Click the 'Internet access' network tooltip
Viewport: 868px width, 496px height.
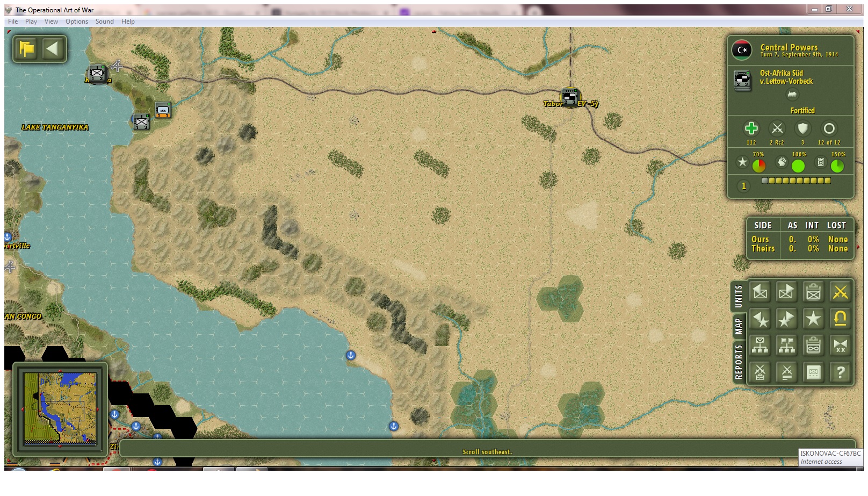pos(821,462)
